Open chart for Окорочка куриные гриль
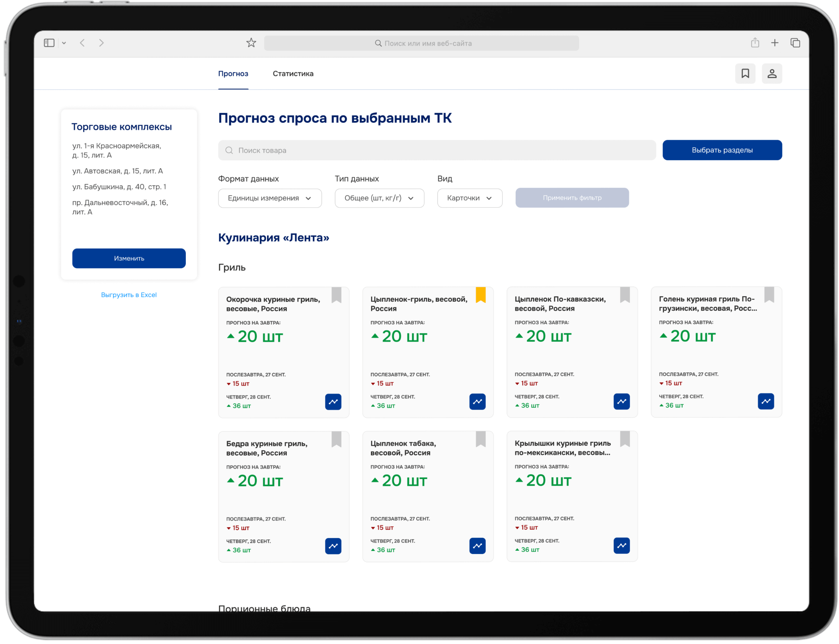 click(333, 402)
